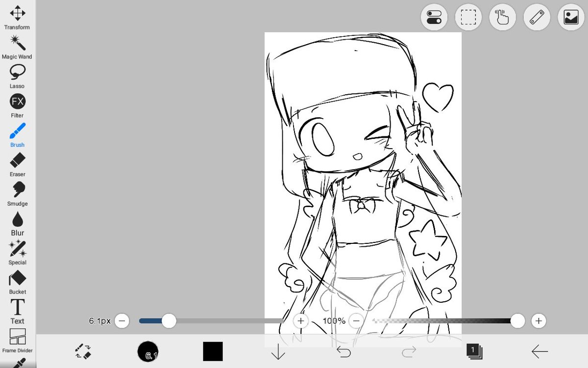The height and width of the screenshot is (368, 588).
Task: Select the Special pen tool
Action: 17,253
